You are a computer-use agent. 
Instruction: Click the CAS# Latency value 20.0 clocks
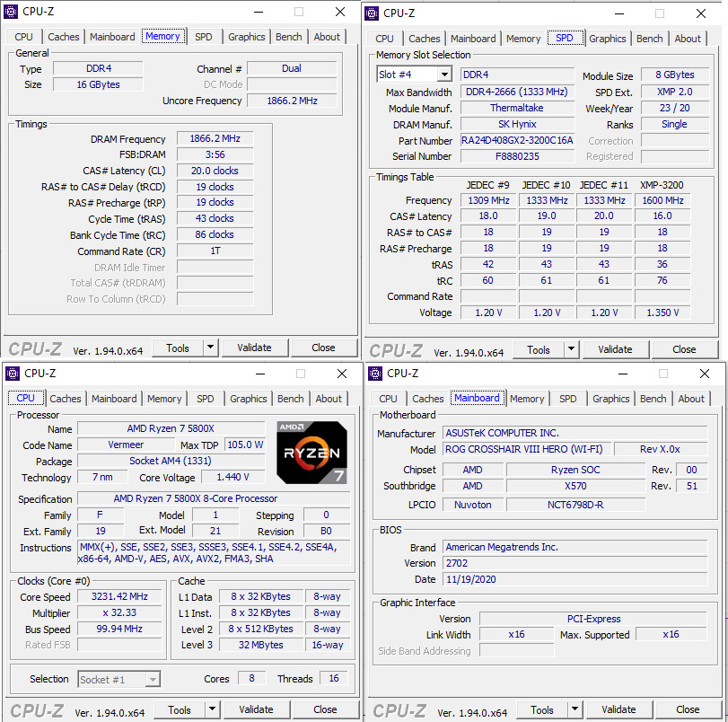[215, 171]
